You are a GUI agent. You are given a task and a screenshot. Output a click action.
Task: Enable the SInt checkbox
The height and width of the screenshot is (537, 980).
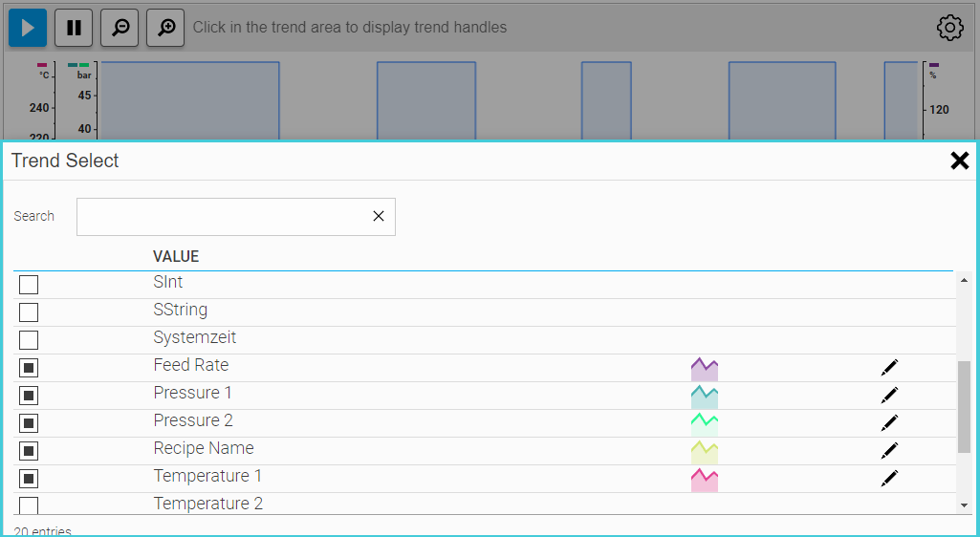[29, 284]
